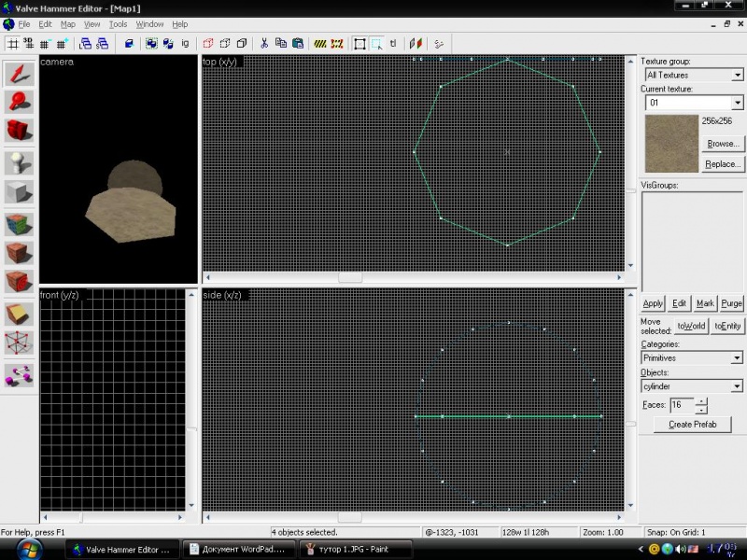
Task: Open Texture Alignment with the red-green icon
Action: pyautogui.click(x=416, y=44)
